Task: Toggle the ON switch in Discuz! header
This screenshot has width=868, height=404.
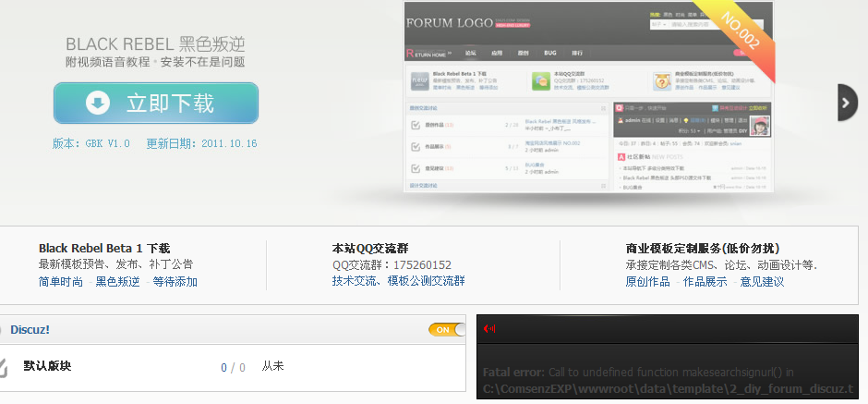Action: [447, 330]
